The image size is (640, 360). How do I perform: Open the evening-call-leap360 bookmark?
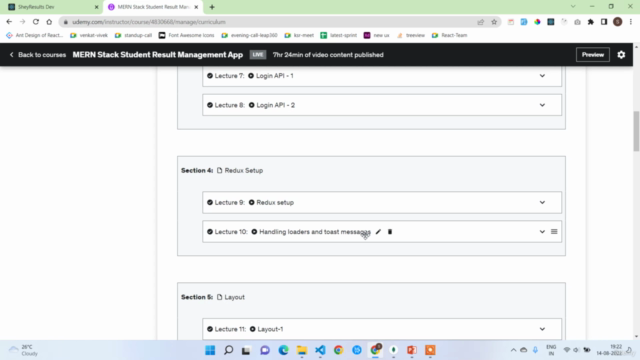pos(249,36)
